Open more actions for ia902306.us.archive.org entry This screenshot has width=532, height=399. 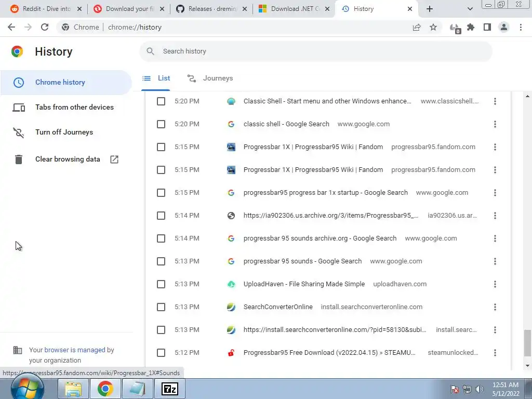tap(495, 216)
